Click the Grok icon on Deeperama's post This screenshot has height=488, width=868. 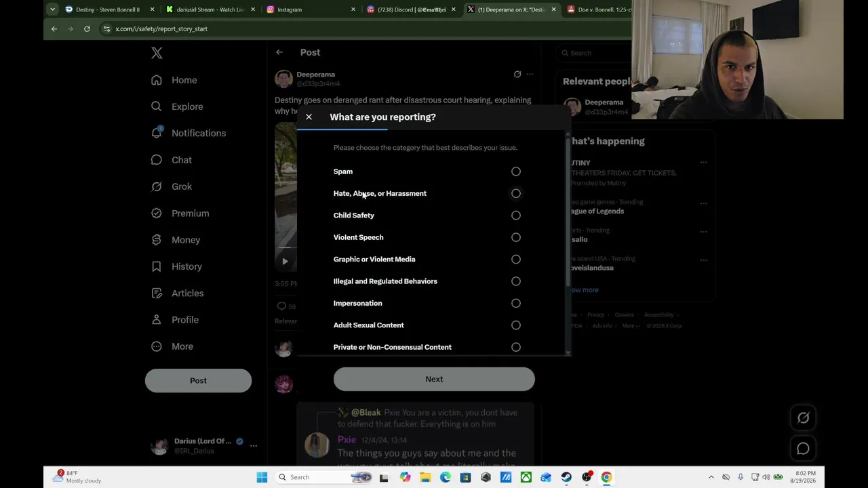(517, 74)
